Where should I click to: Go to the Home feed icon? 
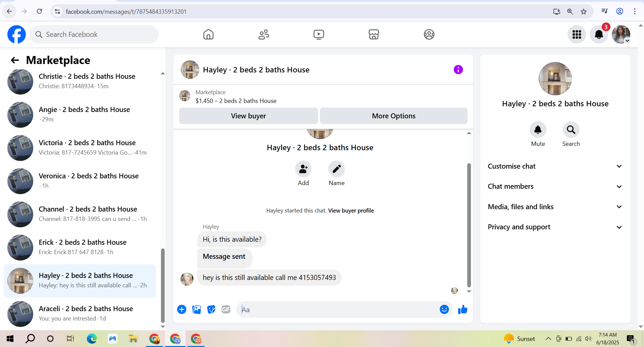point(208,34)
